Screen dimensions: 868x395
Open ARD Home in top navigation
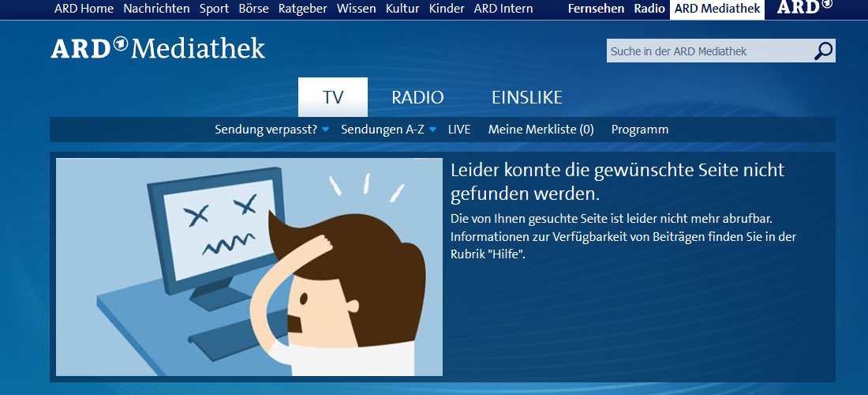(84, 9)
